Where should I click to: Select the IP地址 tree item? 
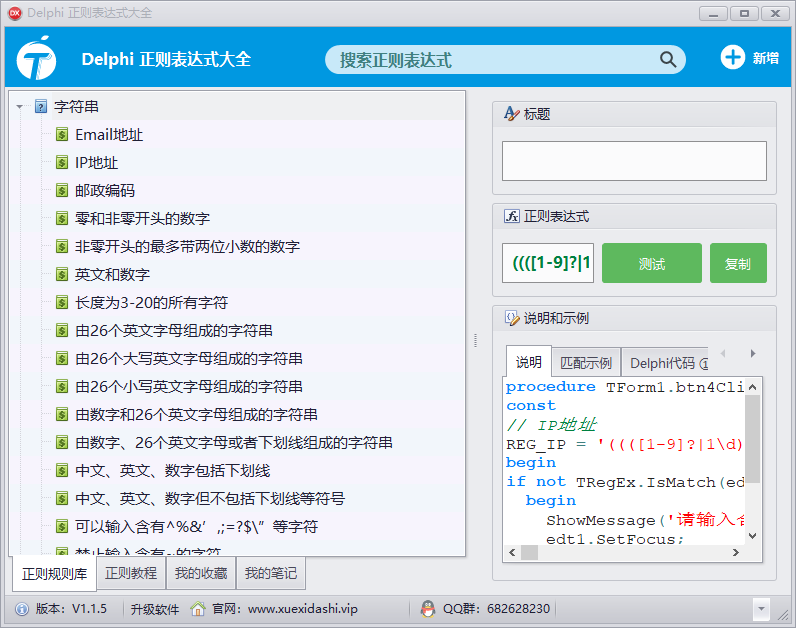tap(96, 162)
